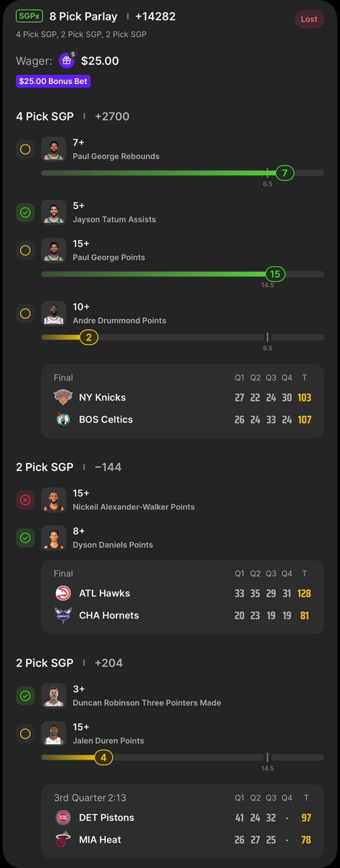Screen dimensions: 340x868
Task: Expand the 2 Pick SGP −144 section
Action: tap(69, 467)
